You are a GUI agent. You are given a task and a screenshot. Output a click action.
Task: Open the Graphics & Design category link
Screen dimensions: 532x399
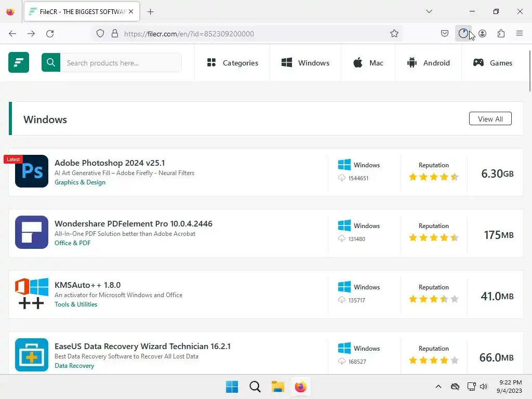click(80, 182)
